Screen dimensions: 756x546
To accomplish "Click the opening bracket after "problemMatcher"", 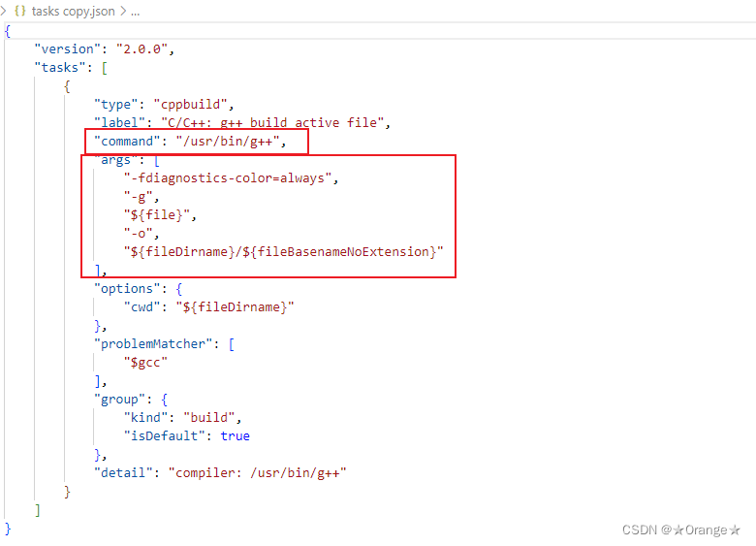I will [232, 344].
